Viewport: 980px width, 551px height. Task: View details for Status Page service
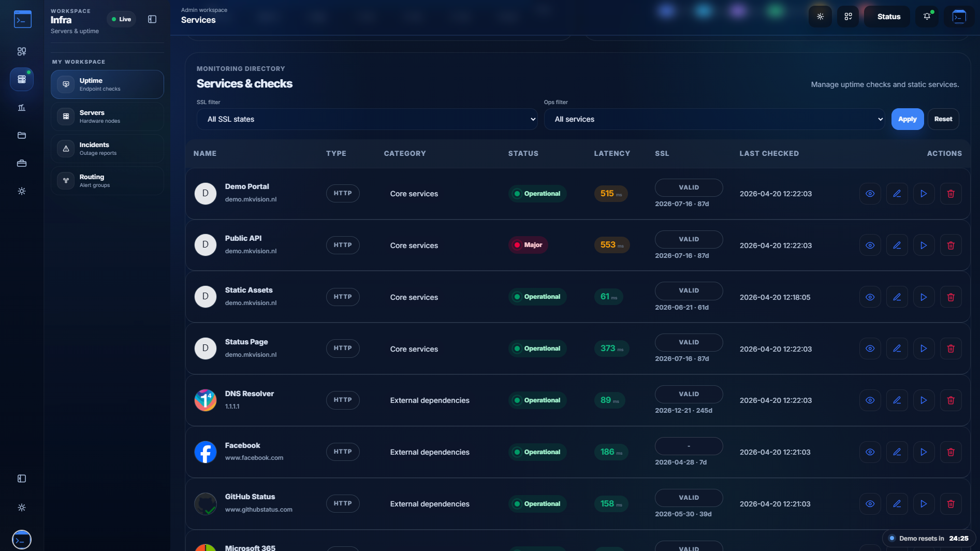[870, 349]
